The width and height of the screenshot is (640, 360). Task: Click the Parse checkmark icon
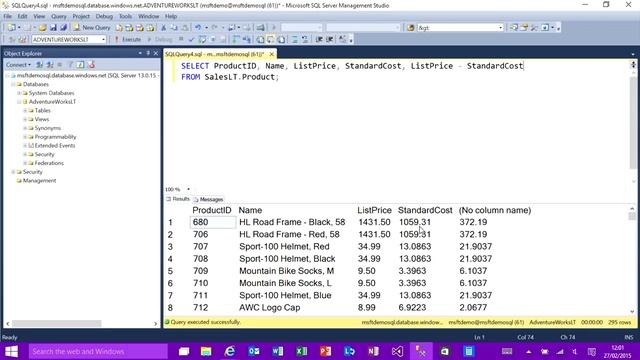click(x=191, y=40)
